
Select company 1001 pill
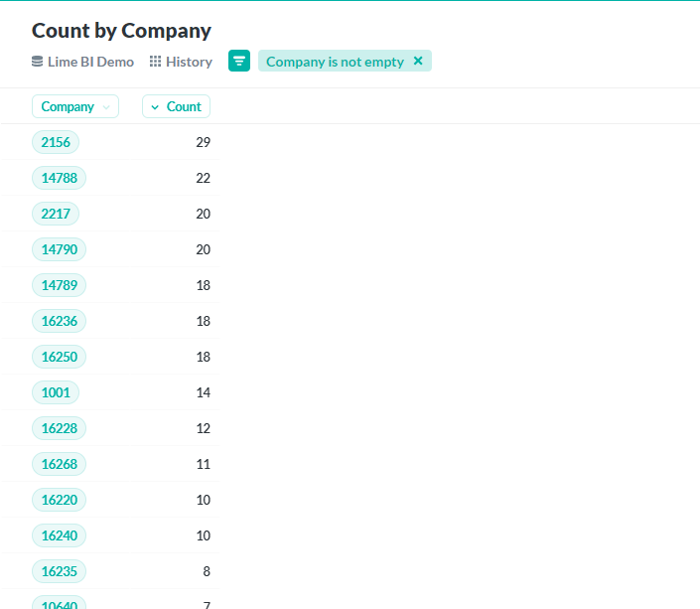tap(56, 392)
